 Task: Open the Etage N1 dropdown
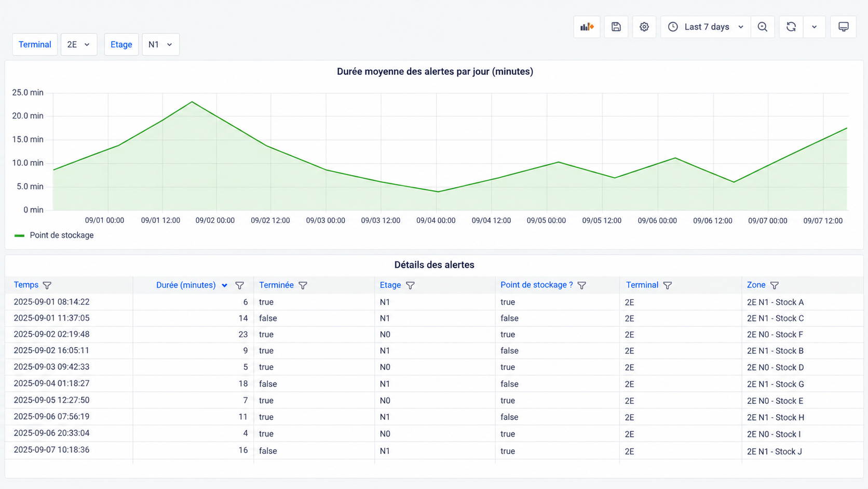click(x=160, y=45)
